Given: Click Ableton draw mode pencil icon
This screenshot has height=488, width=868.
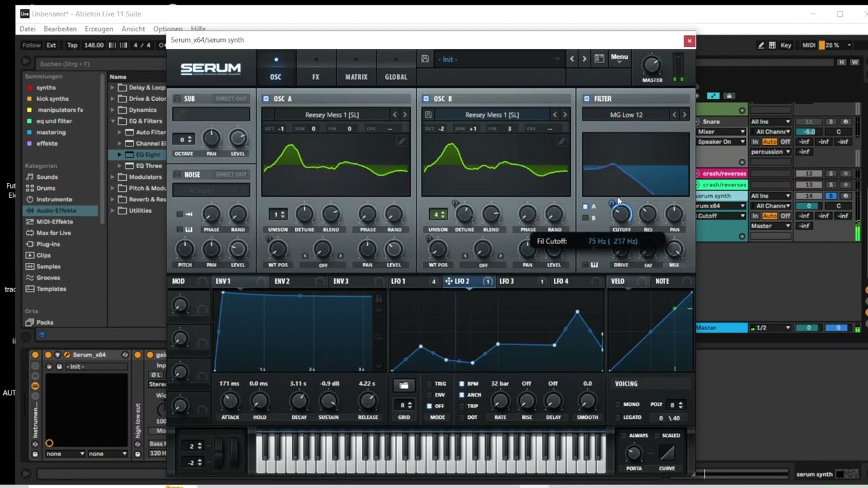Looking at the screenshot, I should pos(761,45).
